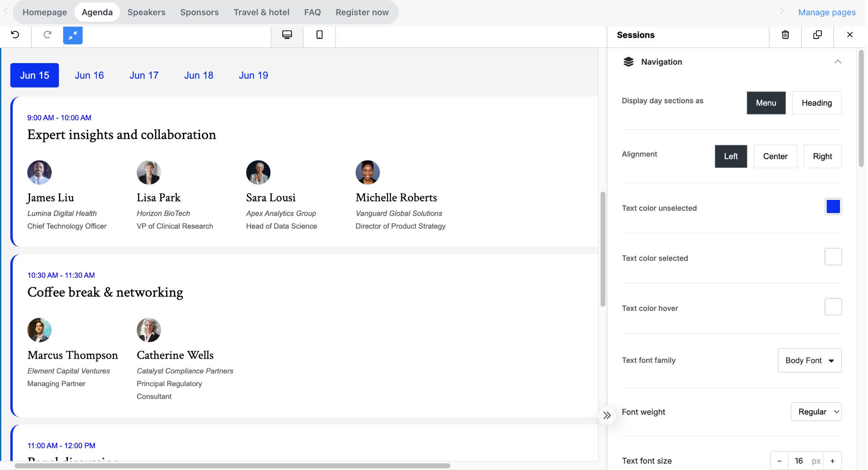Click the Expert insights and collaboration title

click(122, 135)
